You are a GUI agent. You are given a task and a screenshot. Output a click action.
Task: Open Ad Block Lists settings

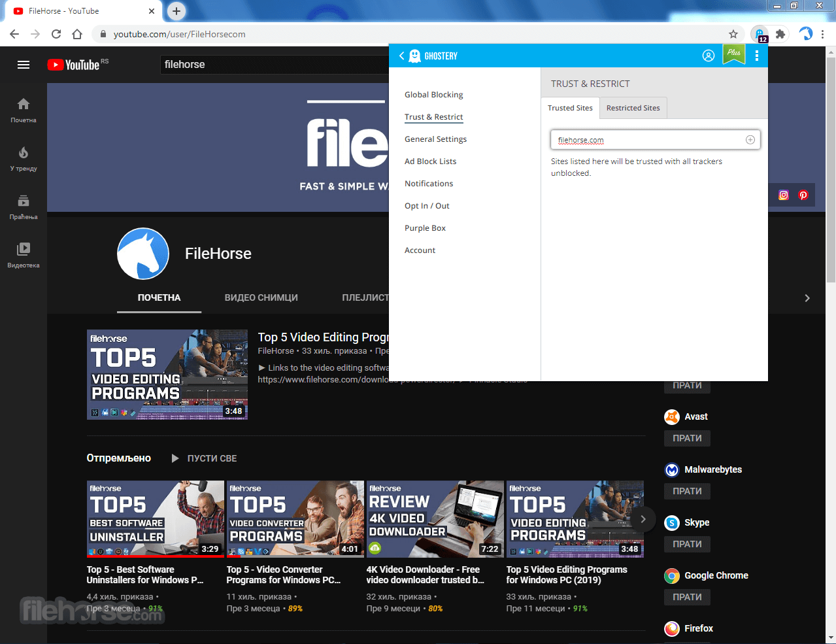pyautogui.click(x=430, y=161)
